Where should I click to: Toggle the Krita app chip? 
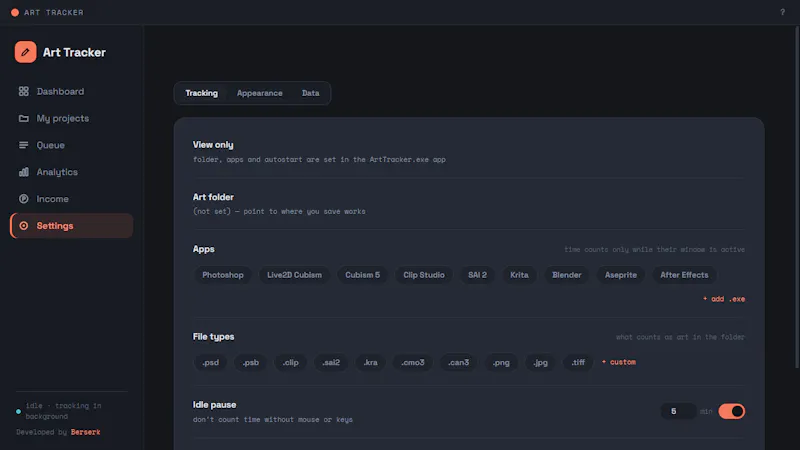coord(519,275)
